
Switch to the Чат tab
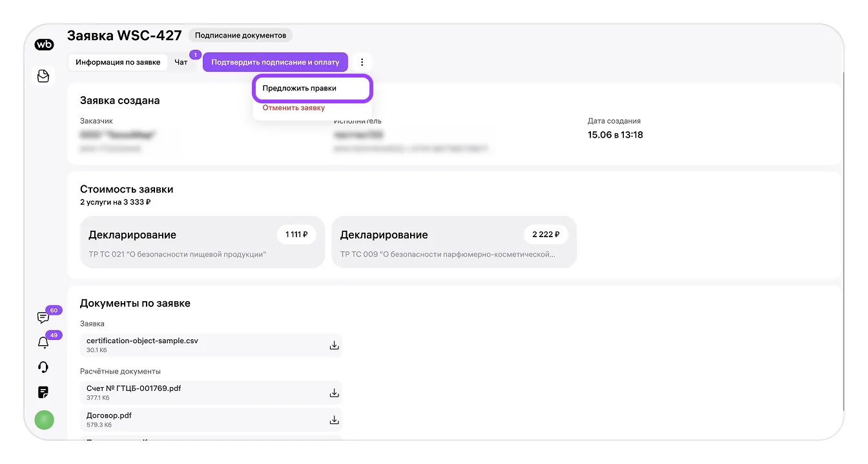[181, 62]
